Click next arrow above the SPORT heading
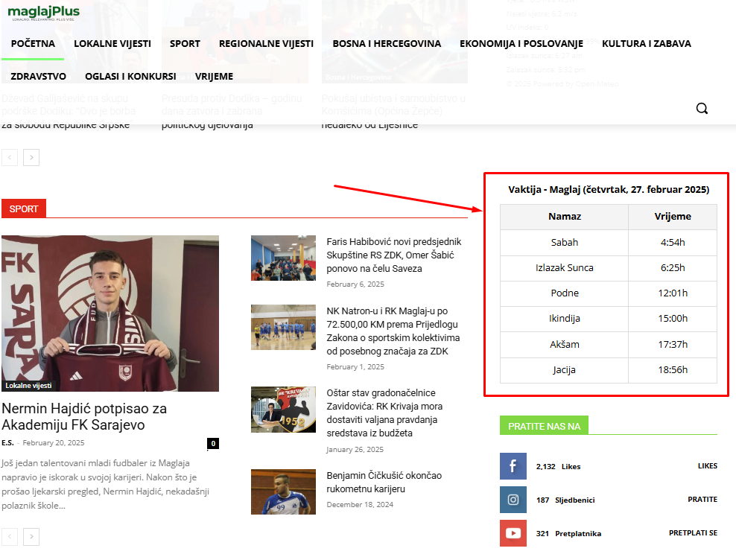736x560 pixels. point(31,157)
